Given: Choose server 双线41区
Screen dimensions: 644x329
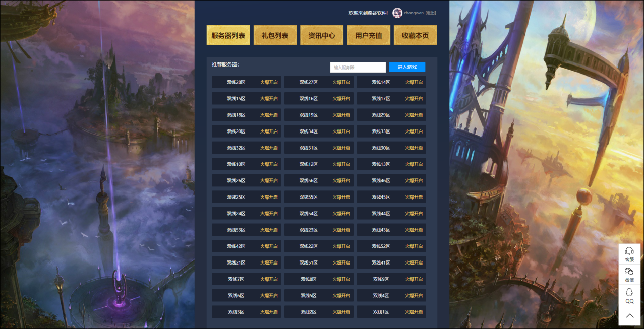Looking at the screenshot, I should click(391, 262).
